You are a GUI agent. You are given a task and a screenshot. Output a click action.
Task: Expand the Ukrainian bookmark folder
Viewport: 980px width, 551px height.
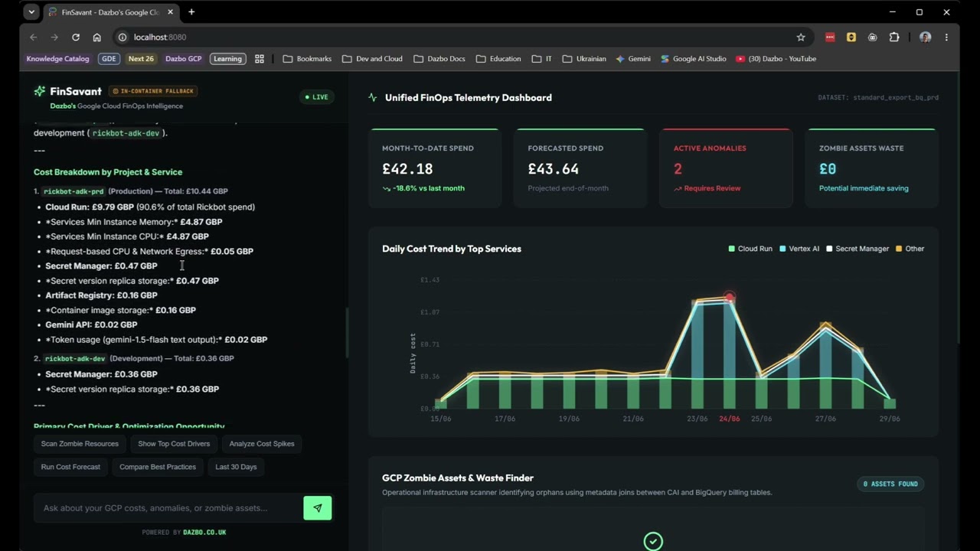tap(584, 59)
